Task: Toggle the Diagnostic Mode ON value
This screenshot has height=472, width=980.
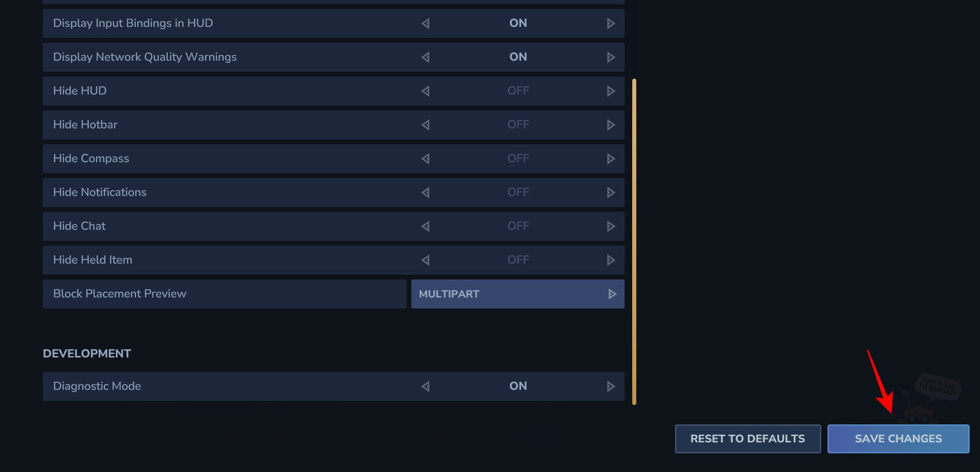Action: pos(518,386)
